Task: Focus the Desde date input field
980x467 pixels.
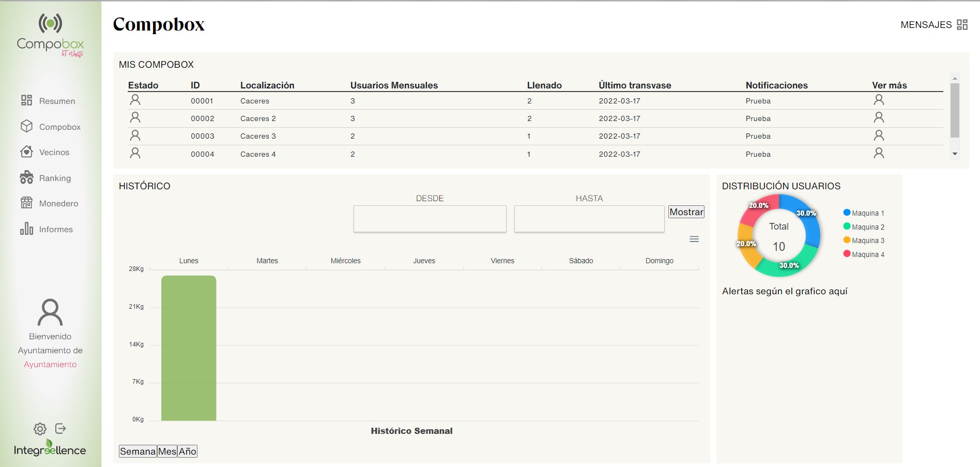Action: click(430, 219)
